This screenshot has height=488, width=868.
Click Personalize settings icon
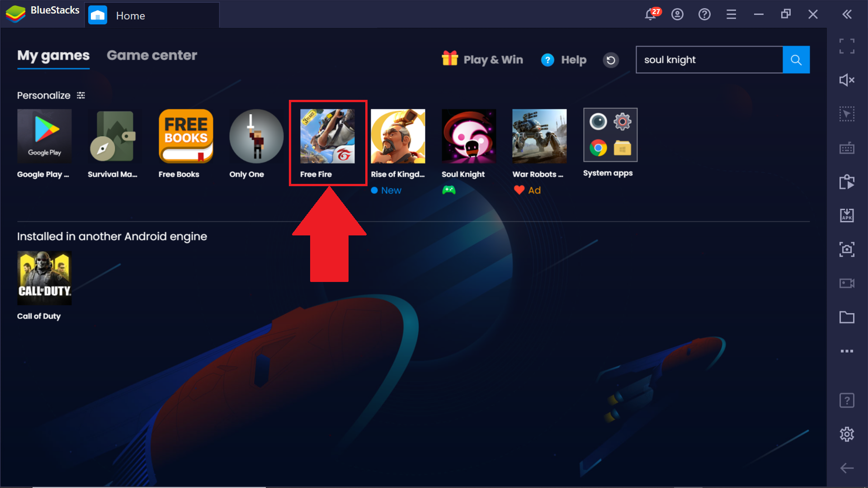(81, 95)
